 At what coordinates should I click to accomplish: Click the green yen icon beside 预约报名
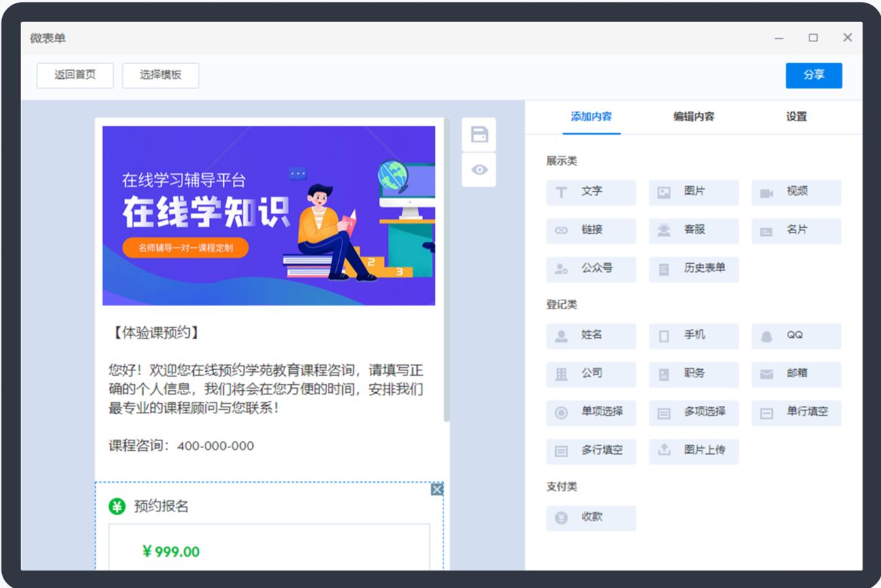pos(118,506)
